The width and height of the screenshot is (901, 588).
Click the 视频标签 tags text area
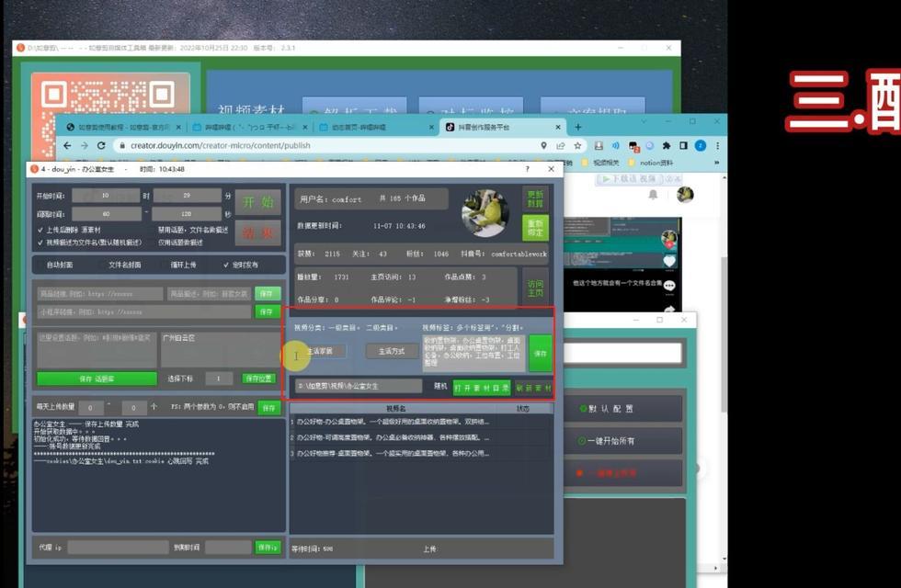click(x=473, y=352)
